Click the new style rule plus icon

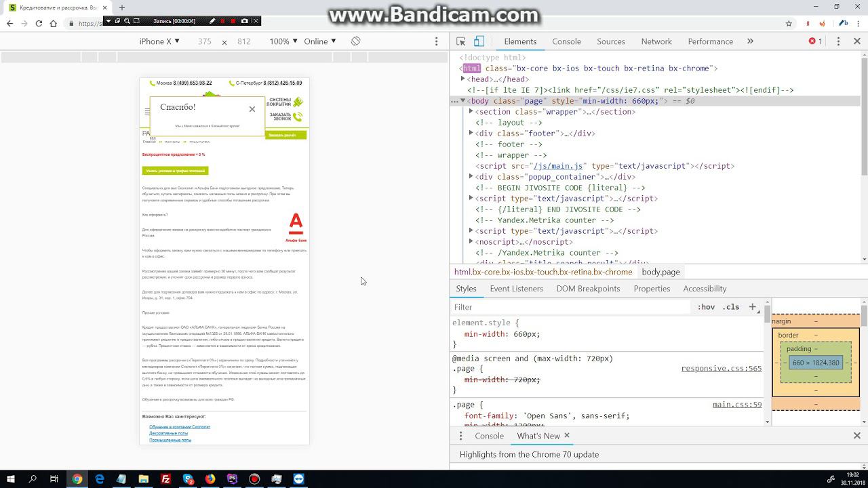(752, 307)
